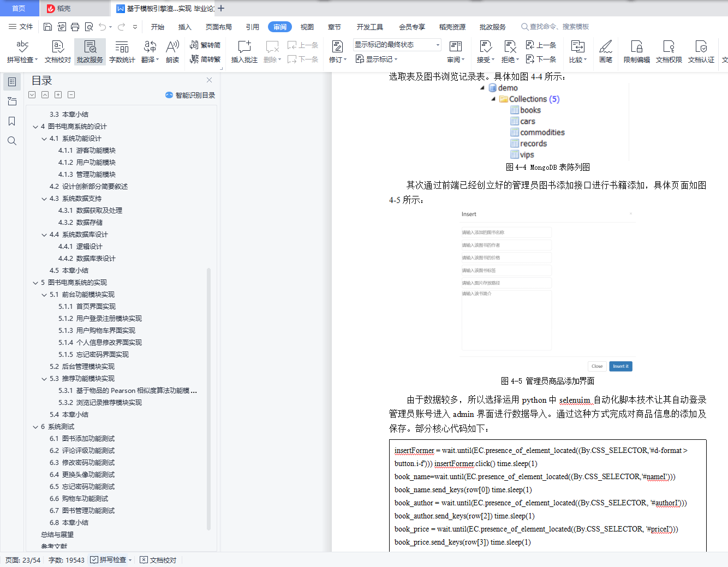This screenshot has width=728, height=567.
Task: Run 文档校对 document proofreading
Action: pyautogui.click(x=58, y=52)
